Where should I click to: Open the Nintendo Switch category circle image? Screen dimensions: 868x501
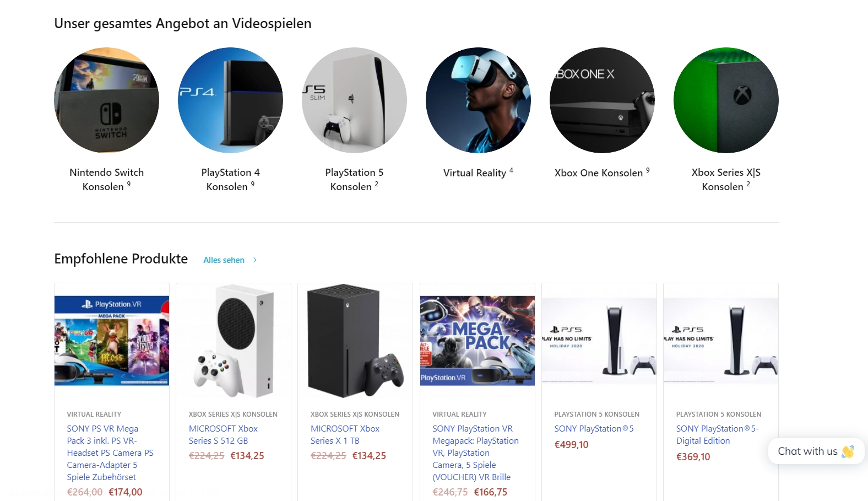[106, 100]
